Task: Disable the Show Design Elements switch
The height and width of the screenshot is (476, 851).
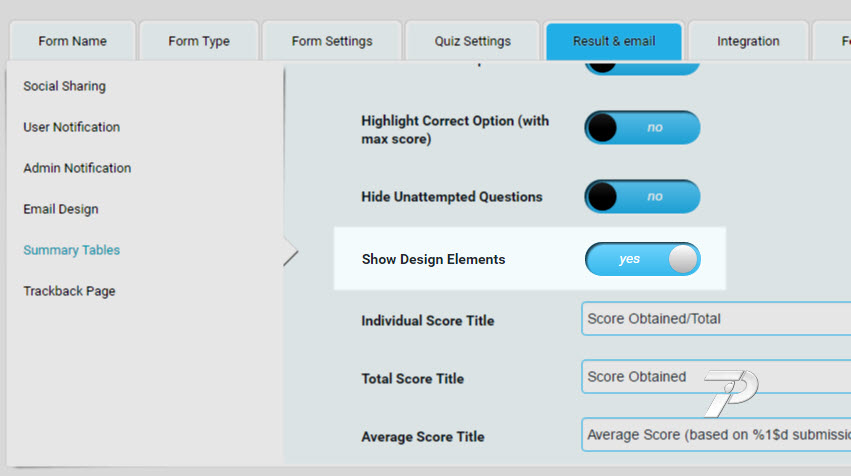Action: (642, 259)
